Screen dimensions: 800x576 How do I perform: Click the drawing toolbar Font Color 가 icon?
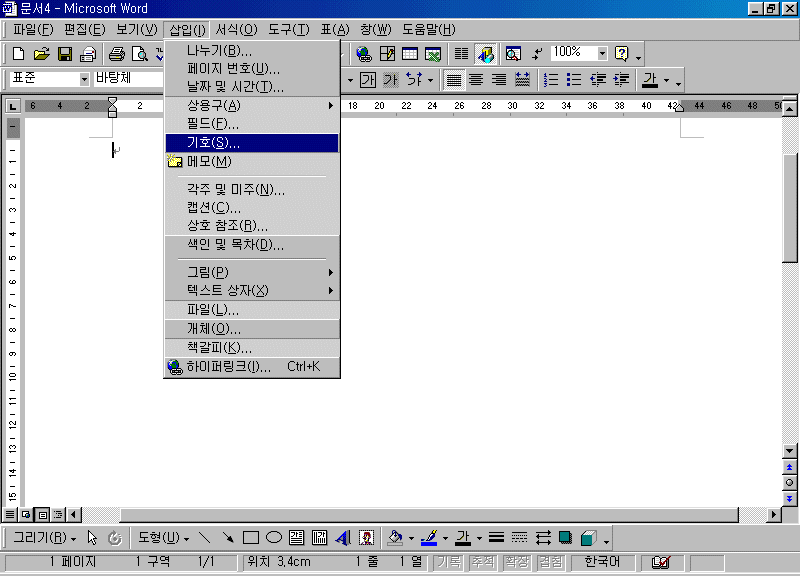[x=463, y=538]
